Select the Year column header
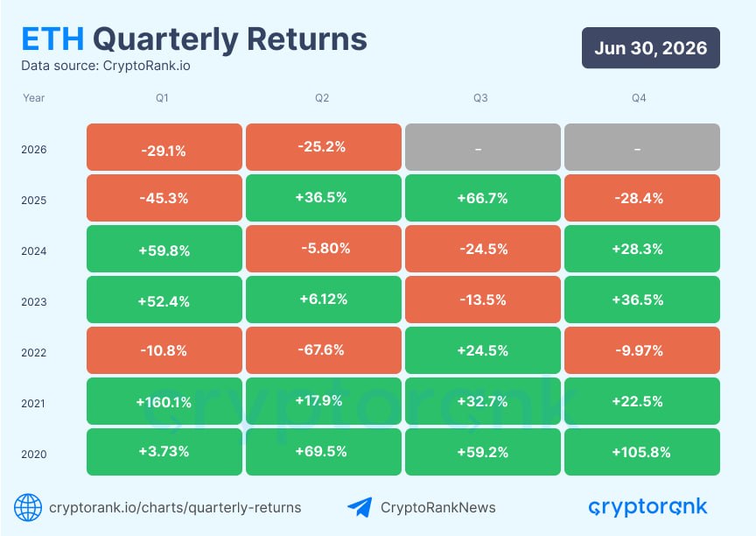 pos(34,98)
